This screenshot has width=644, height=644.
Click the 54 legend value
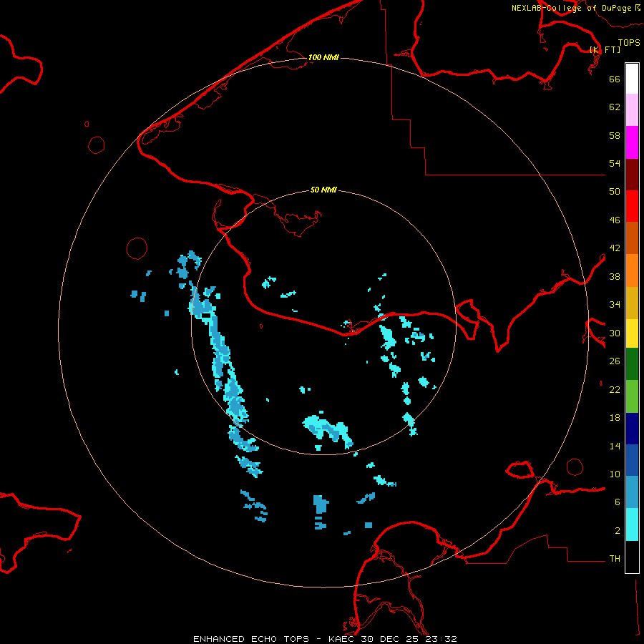click(x=615, y=163)
